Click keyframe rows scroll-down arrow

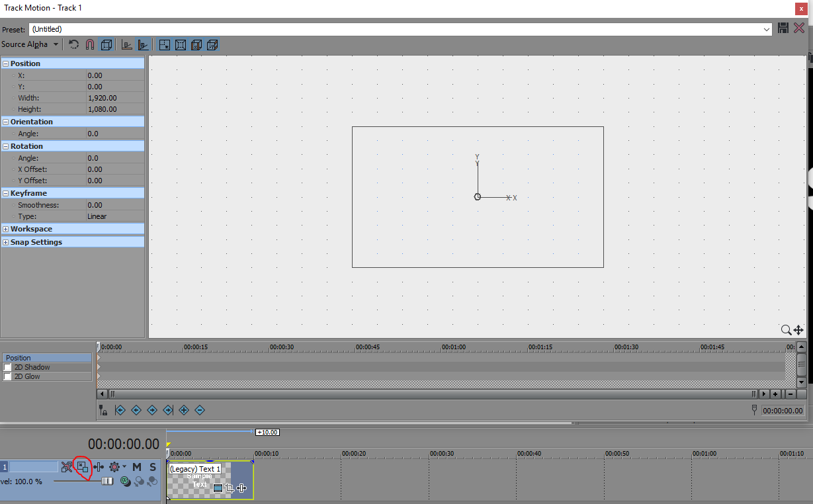tap(802, 382)
